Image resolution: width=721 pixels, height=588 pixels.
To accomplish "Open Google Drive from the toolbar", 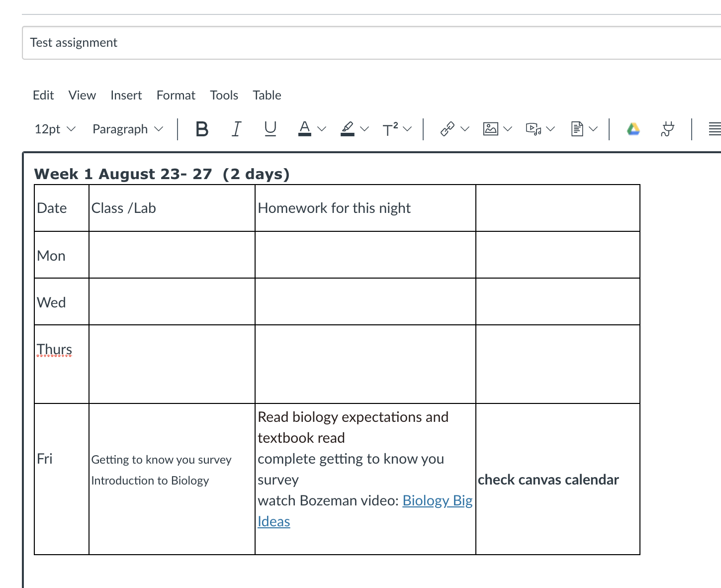I will coord(633,129).
